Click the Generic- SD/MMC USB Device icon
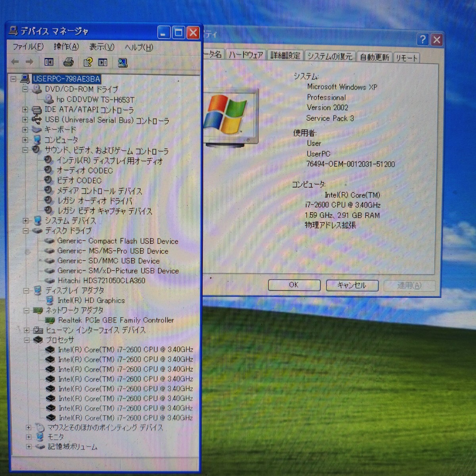The width and height of the screenshot is (476, 476). 50,261
